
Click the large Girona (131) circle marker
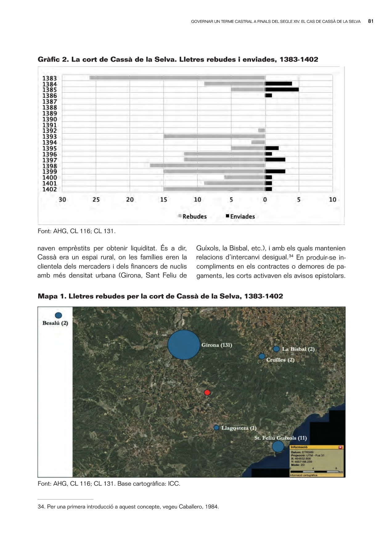[184, 345]
